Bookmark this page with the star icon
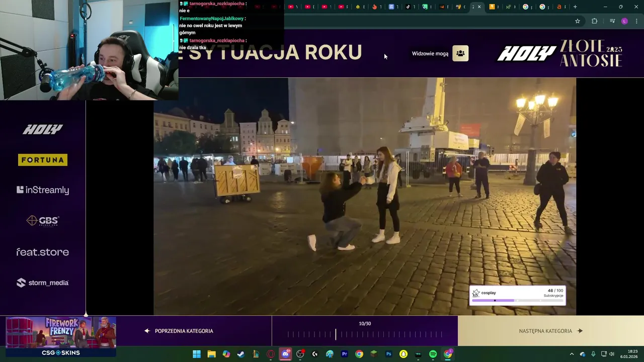The height and width of the screenshot is (362, 644). pyautogui.click(x=578, y=21)
